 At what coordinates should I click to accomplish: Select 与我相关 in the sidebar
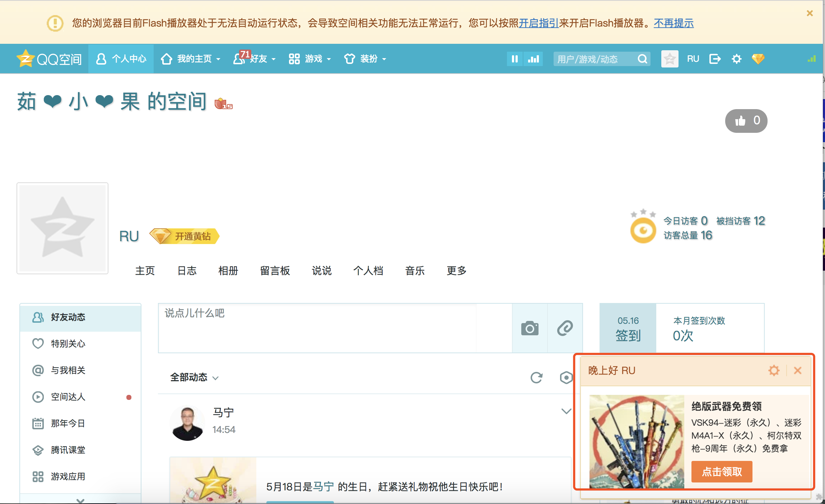pos(80,370)
